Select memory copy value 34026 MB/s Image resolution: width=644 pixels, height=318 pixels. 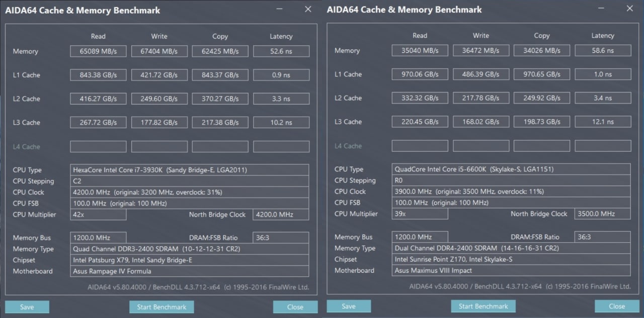tap(542, 50)
